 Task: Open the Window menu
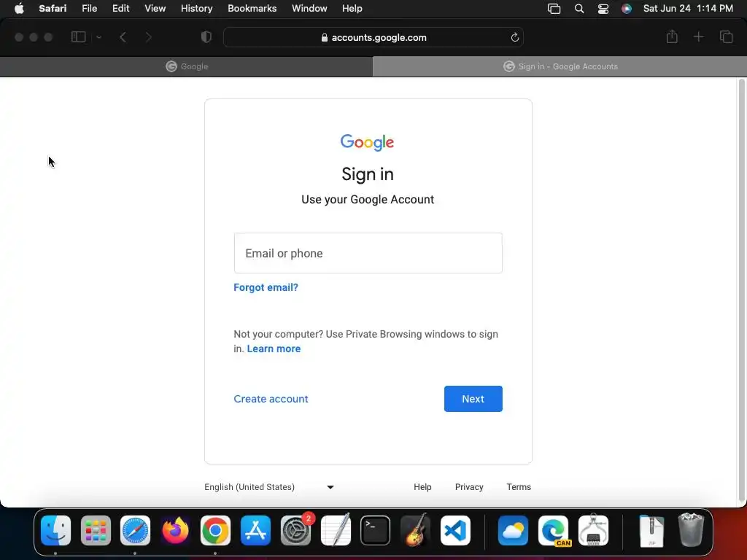click(309, 9)
